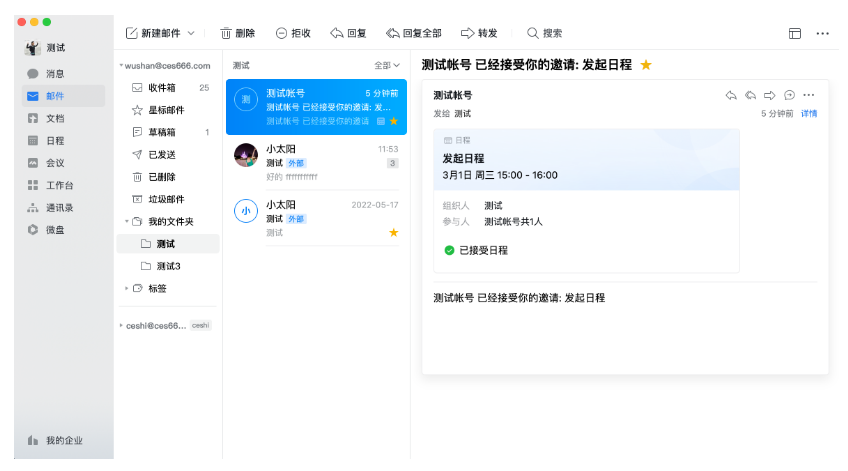Click the 25 unread count on 收件箱
The height and width of the screenshot is (471, 848).
pyautogui.click(x=204, y=88)
